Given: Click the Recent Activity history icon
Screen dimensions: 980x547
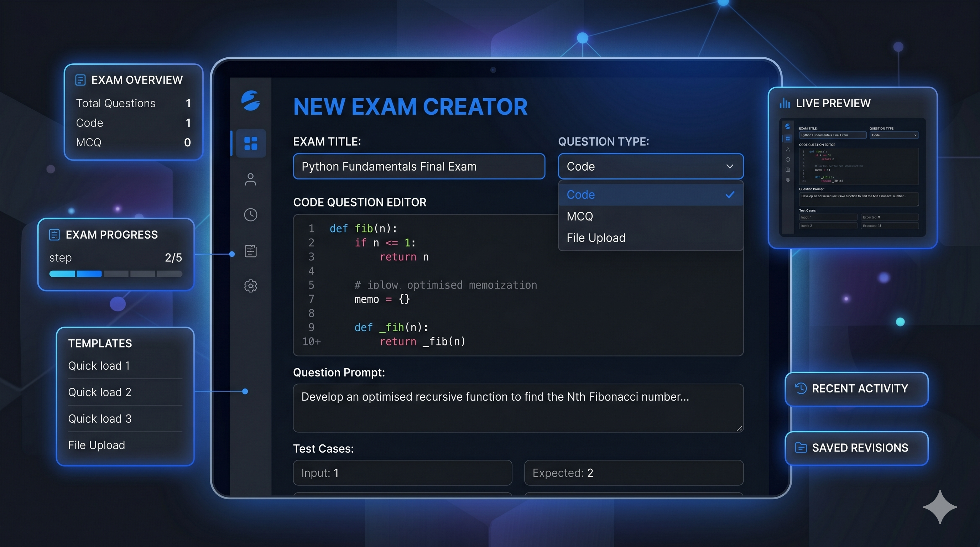Looking at the screenshot, I should [801, 388].
